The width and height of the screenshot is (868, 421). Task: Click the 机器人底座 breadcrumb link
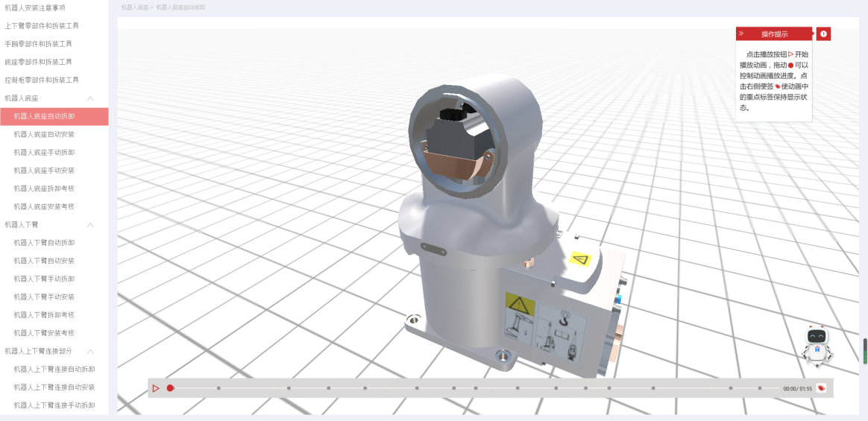pyautogui.click(x=135, y=7)
